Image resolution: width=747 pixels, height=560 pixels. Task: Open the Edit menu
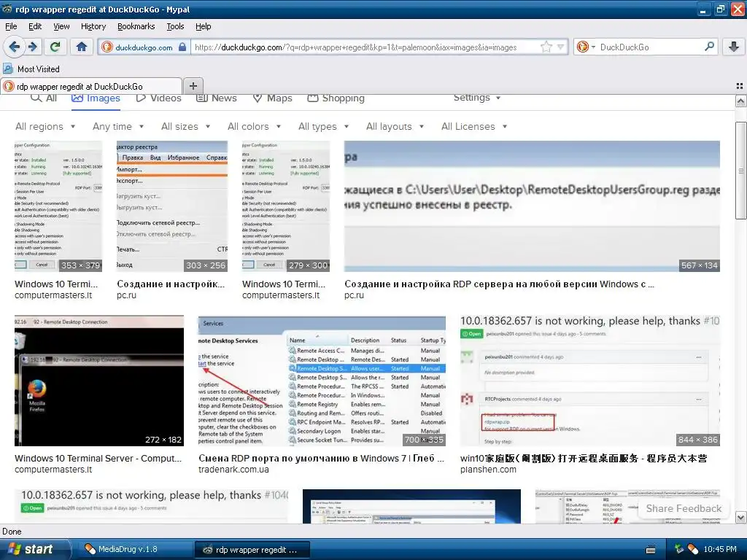point(35,26)
